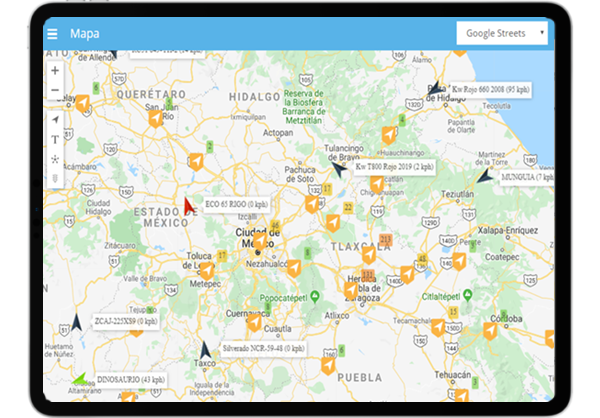Click the Mapa page title

tap(84, 34)
